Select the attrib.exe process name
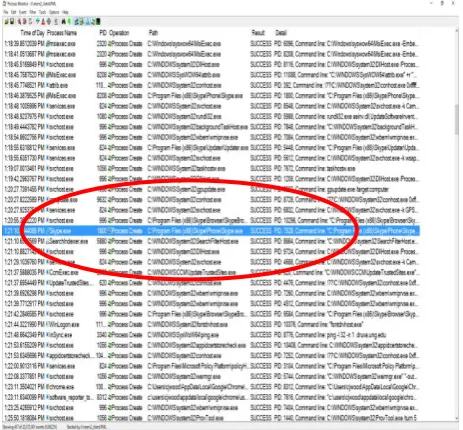 59,85
